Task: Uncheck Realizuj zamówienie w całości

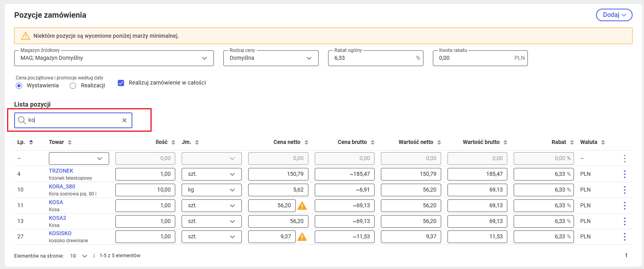Action: pos(121,83)
